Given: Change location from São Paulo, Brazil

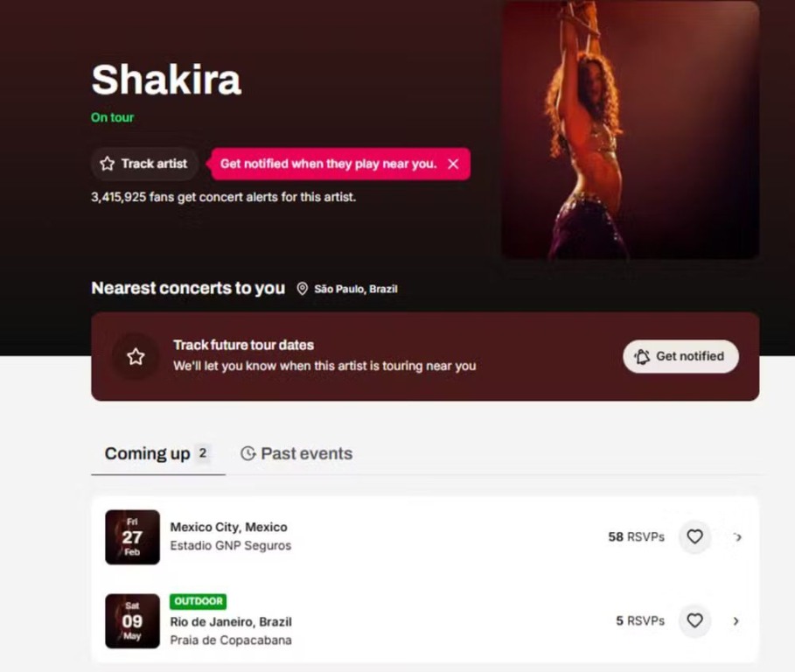Looking at the screenshot, I should [x=355, y=289].
